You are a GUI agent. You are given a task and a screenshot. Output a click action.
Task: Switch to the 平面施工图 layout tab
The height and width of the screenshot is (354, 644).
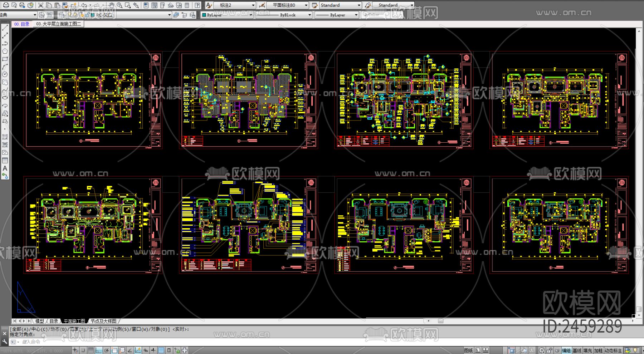point(74,321)
